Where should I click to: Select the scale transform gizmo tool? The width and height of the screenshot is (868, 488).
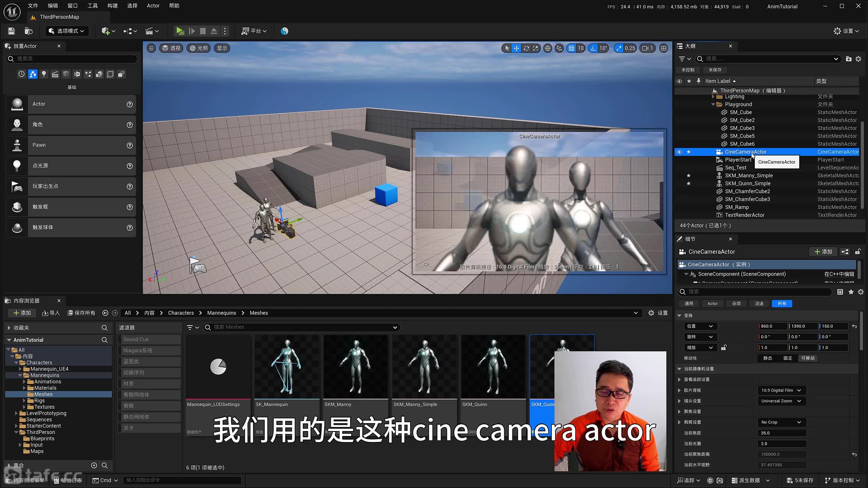click(535, 48)
